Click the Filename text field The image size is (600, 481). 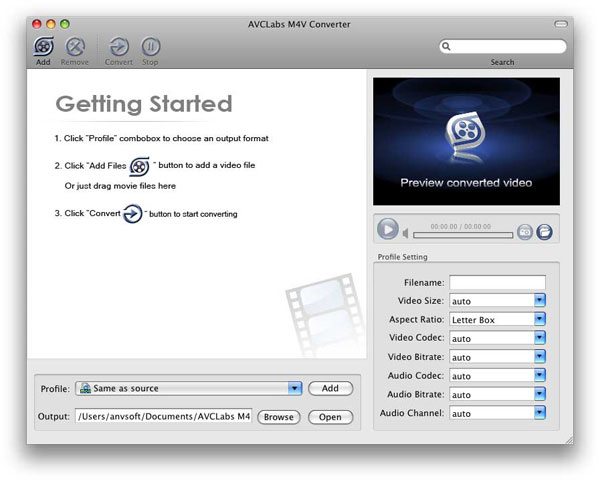point(497,282)
